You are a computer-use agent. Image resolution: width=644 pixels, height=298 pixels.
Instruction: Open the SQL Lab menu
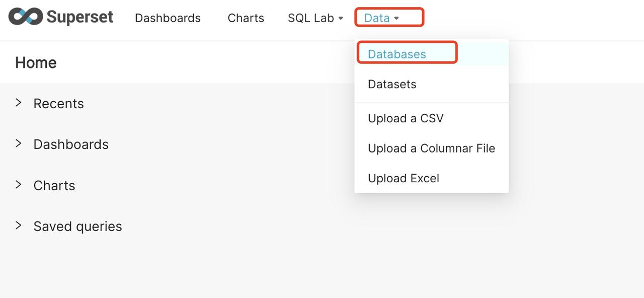click(x=310, y=18)
